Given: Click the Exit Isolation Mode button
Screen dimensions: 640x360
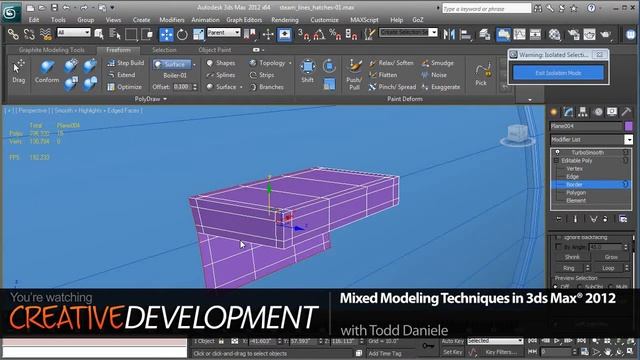Looking at the screenshot, I should click(558, 73).
